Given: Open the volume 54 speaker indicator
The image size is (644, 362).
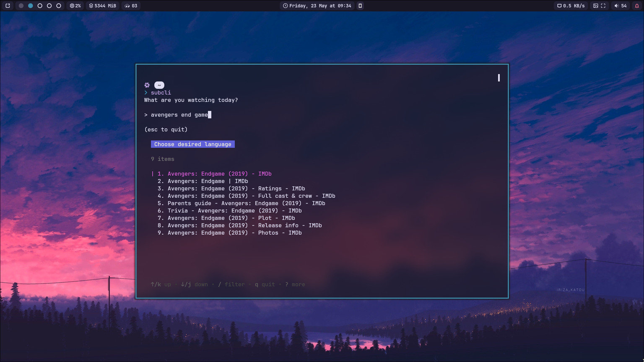Looking at the screenshot, I should pyautogui.click(x=621, y=6).
